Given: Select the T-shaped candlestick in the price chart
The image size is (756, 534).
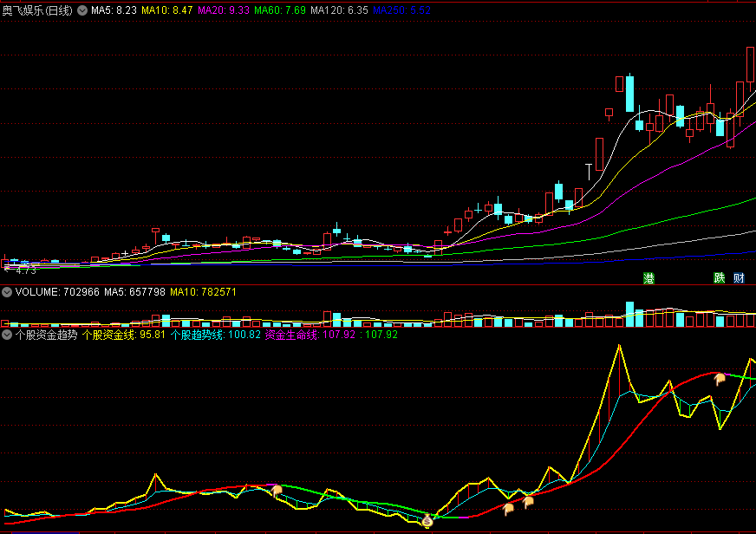Looking at the screenshot, I should pyautogui.click(x=589, y=172).
